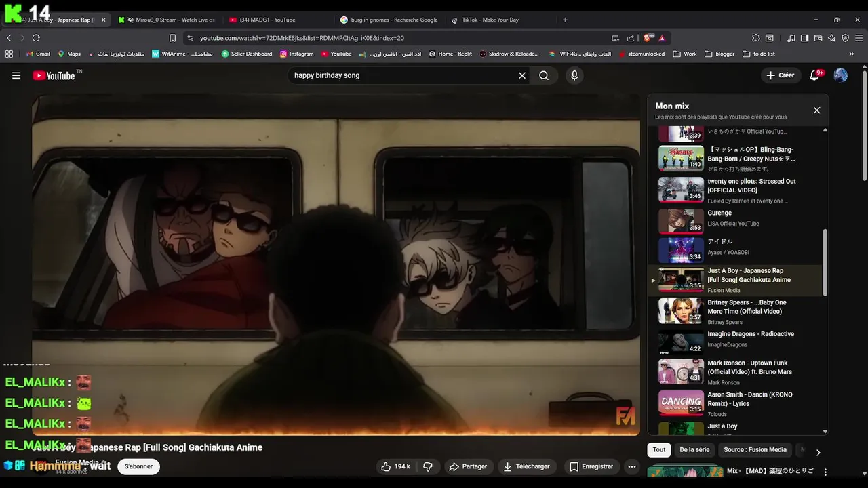Image resolution: width=868 pixels, height=488 pixels.
Task: Open the tab grid apps icon in bookmarks bar
Action: click(x=9, y=54)
